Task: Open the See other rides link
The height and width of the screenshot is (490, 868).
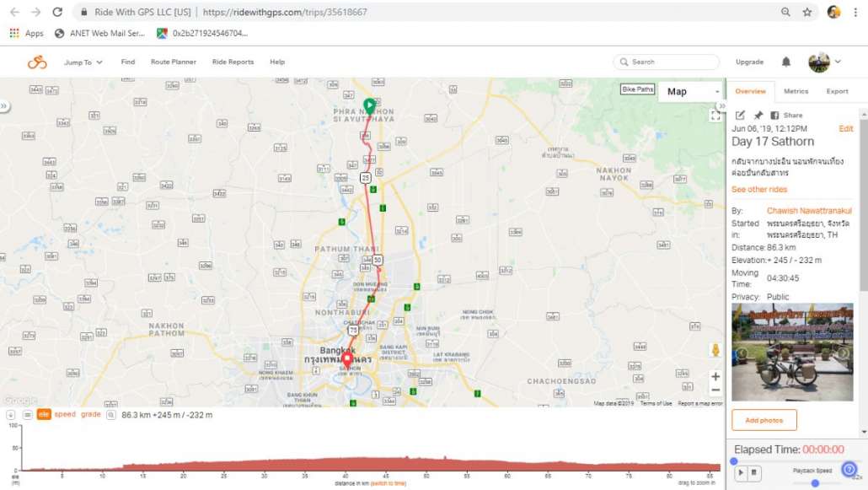Action: point(759,190)
